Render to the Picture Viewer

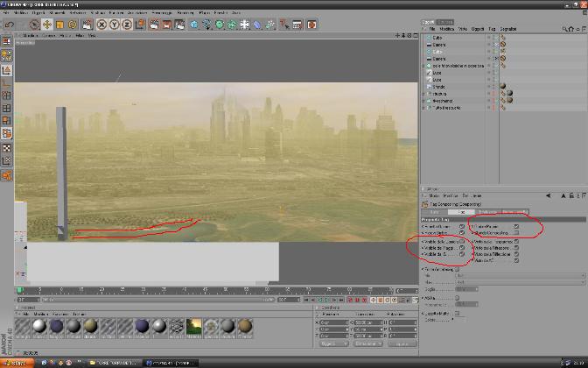(167, 25)
